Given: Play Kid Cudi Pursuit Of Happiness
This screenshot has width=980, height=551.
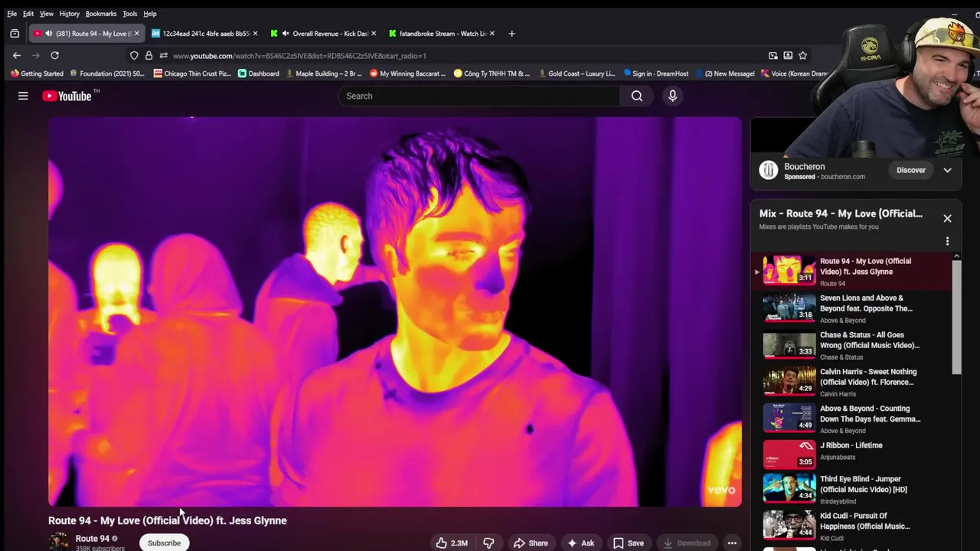Looking at the screenshot, I should pos(850,526).
